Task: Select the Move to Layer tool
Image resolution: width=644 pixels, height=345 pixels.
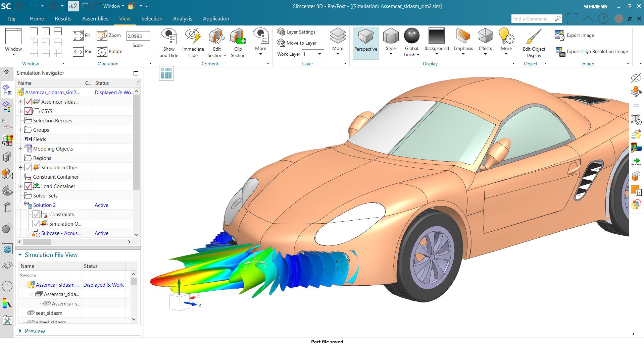Action: (298, 43)
